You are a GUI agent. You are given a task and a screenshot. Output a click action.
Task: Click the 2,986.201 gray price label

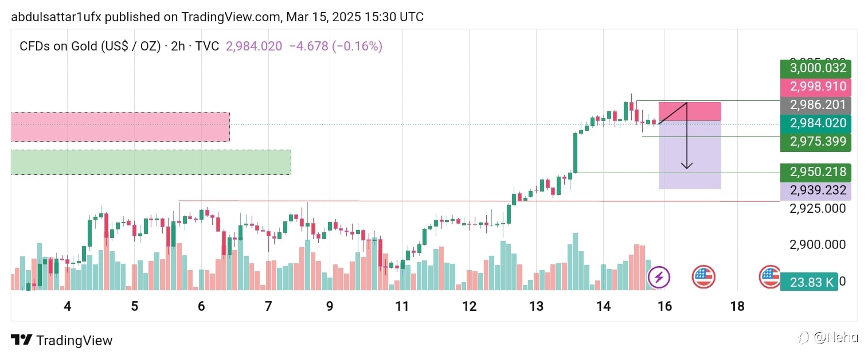(x=816, y=105)
